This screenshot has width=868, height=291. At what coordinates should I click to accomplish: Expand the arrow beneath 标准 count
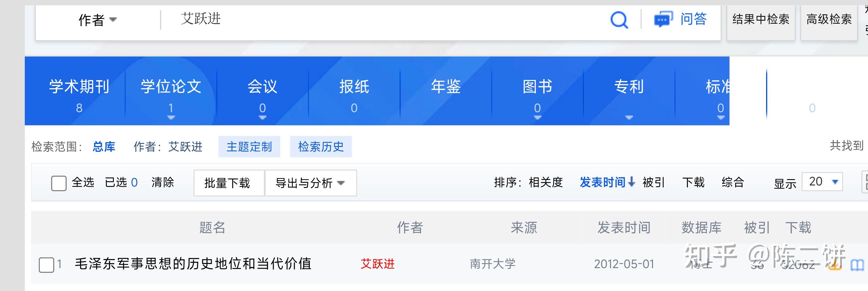[x=721, y=117]
